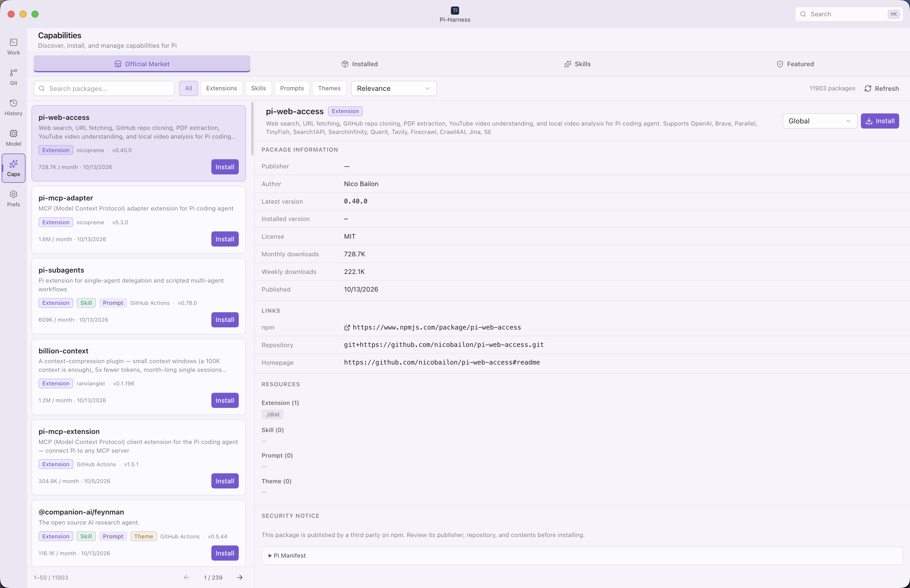Open the Caps section in sidebar
This screenshot has width=910, height=588.
pyautogui.click(x=13, y=168)
